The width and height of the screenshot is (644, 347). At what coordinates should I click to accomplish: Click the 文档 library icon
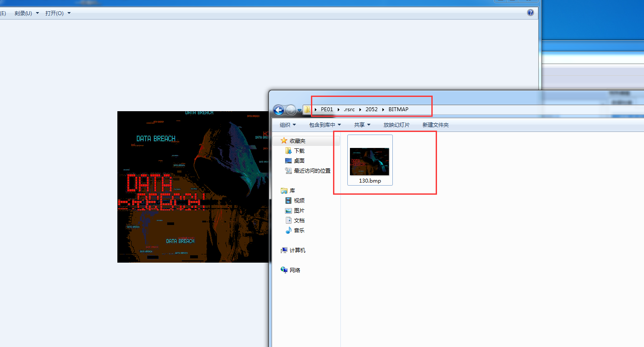pos(288,220)
